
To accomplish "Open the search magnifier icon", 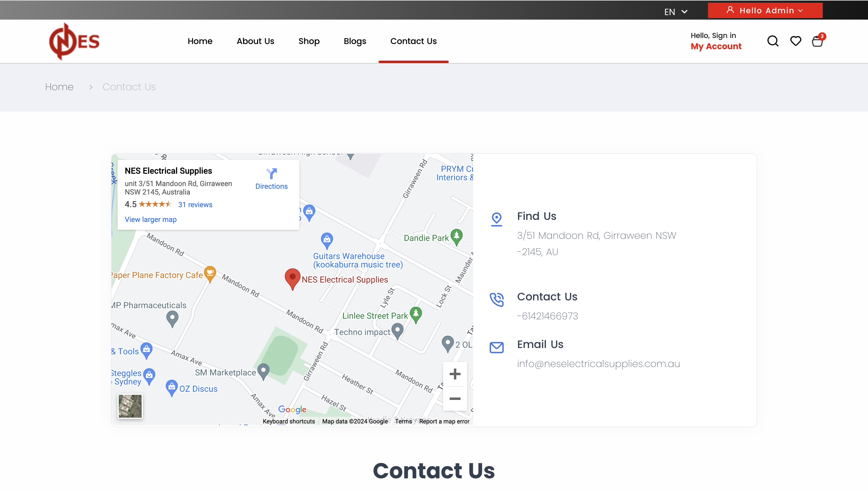I will 773,41.
